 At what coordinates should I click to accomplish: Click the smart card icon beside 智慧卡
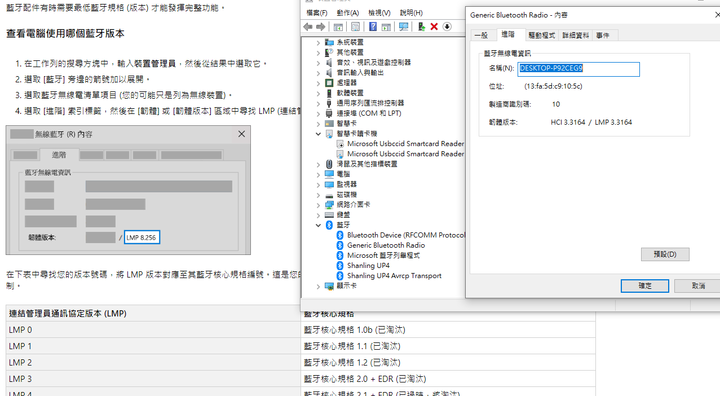tap(329, 124)
